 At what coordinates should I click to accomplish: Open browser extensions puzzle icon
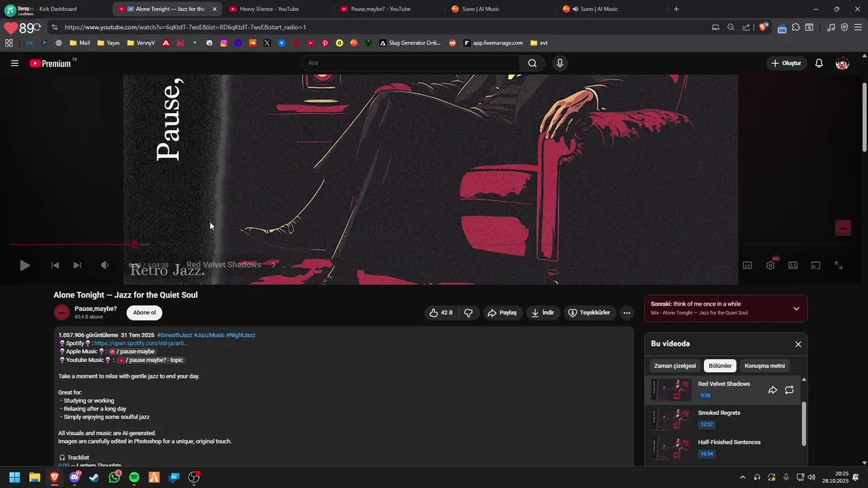click(x=795, y=27)
